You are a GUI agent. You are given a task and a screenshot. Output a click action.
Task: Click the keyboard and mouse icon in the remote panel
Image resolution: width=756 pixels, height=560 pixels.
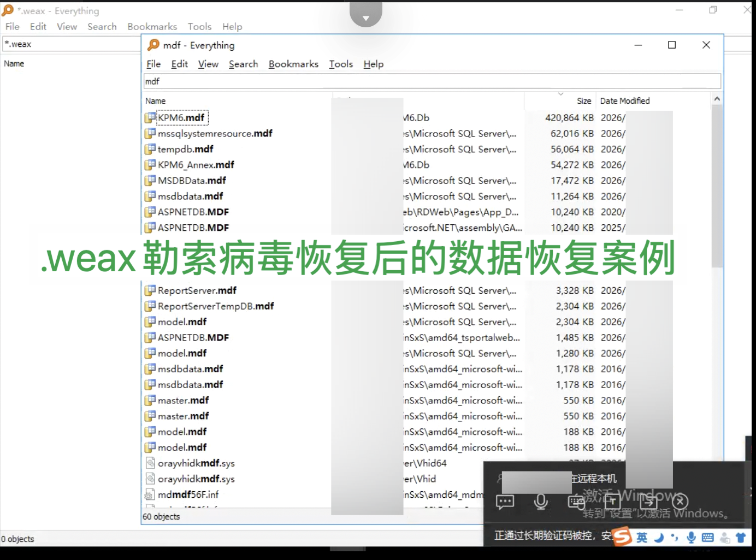point(576,501)
